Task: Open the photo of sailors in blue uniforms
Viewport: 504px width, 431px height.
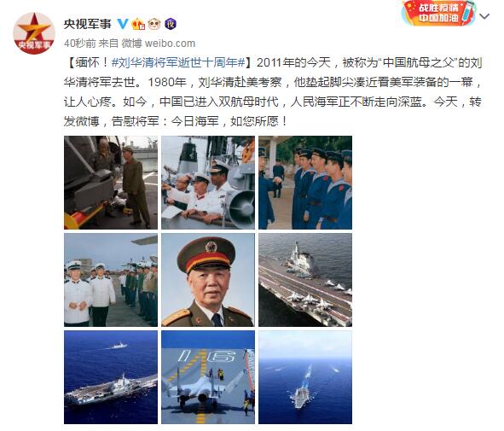Action: click(x=305, y=183)
